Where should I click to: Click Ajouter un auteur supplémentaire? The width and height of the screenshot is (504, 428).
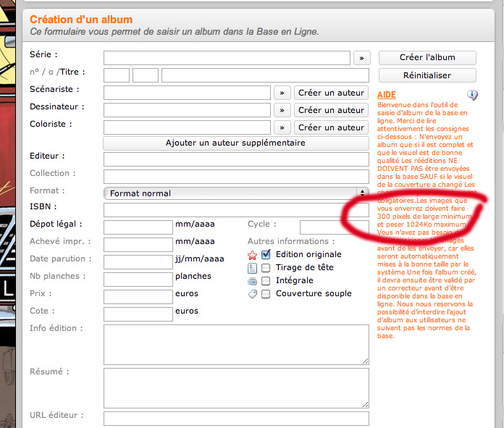[x=236, y=143]
